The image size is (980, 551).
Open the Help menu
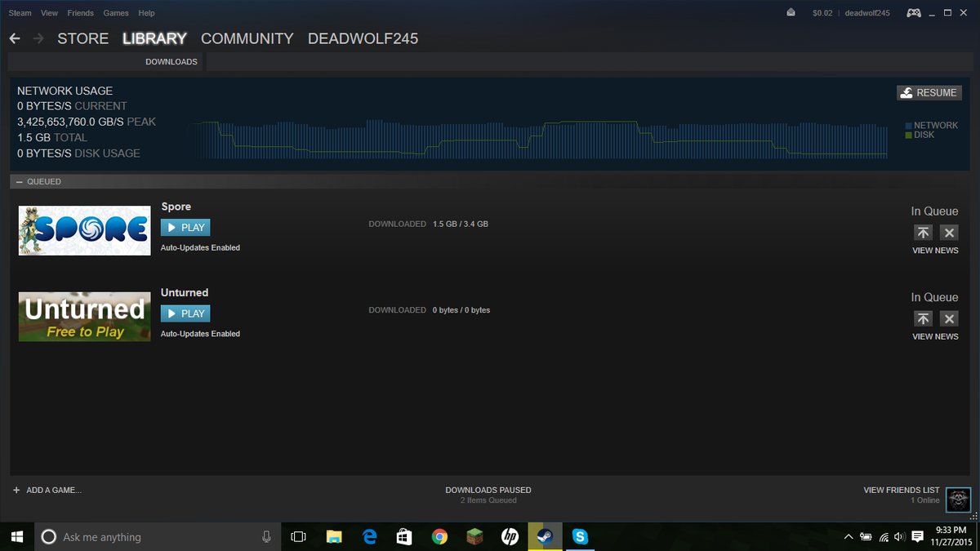pyautogui.click(x=146, y=13)
